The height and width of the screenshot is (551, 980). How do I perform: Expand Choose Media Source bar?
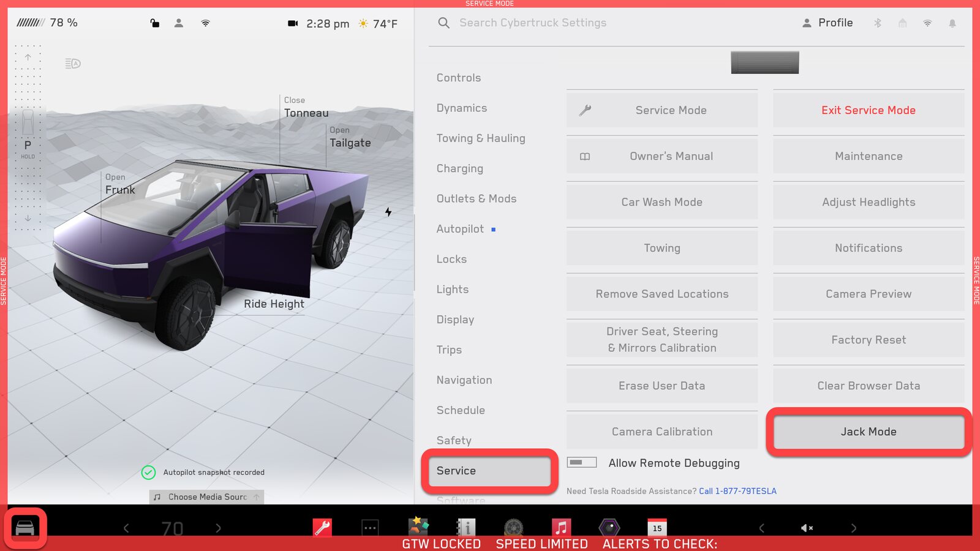click(x=206, y=497)
